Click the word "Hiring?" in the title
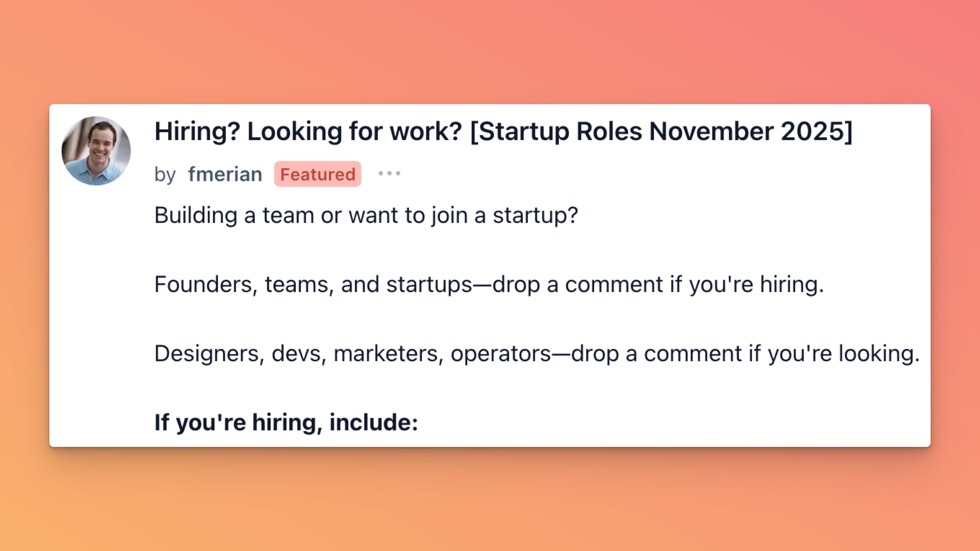980x551 pixels. point(197,131)
